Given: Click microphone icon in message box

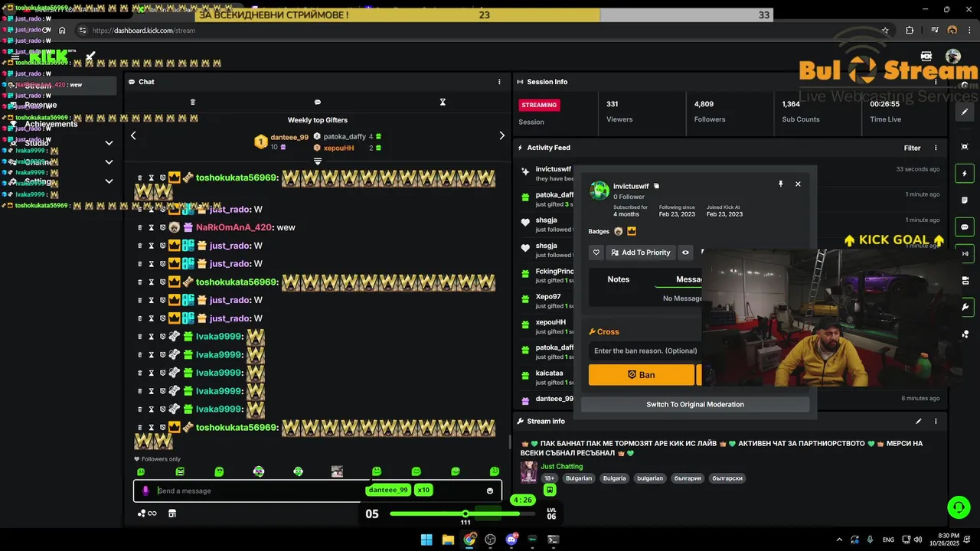Looking at the screenshot, I should pos(145,491).
